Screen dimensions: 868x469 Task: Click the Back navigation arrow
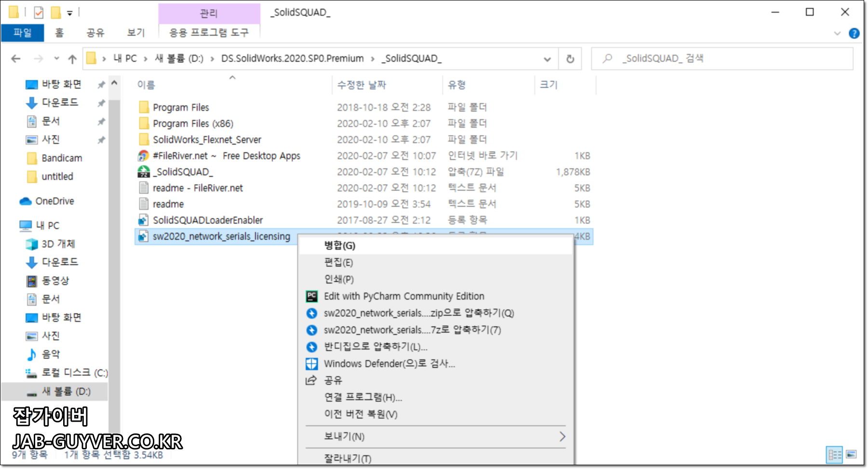16,59
